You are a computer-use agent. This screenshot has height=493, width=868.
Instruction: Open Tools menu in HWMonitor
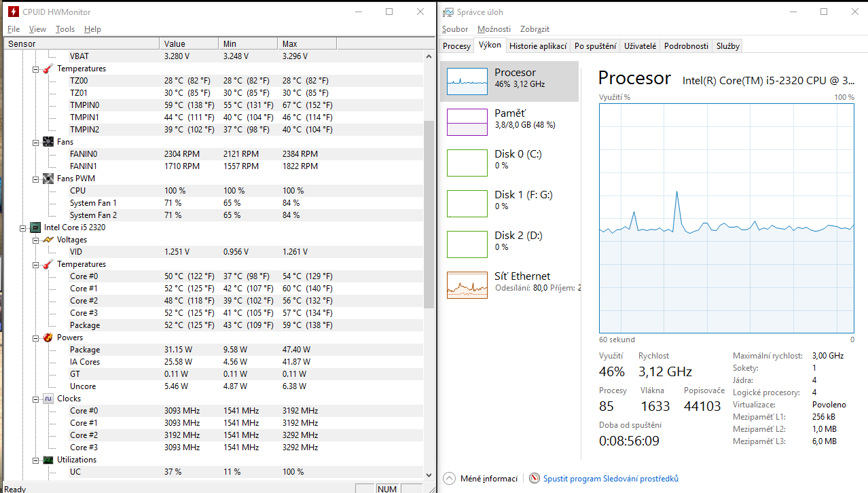(x=65, y=29)
